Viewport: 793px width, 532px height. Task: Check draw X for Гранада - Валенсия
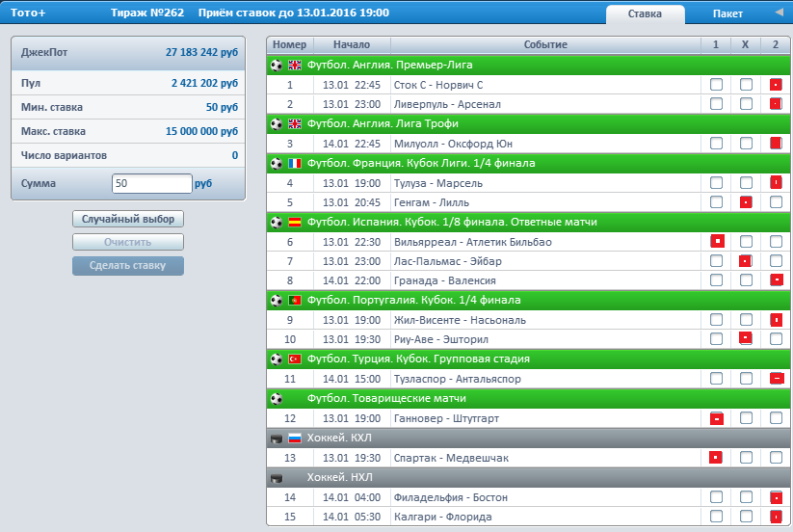point(746,280)
